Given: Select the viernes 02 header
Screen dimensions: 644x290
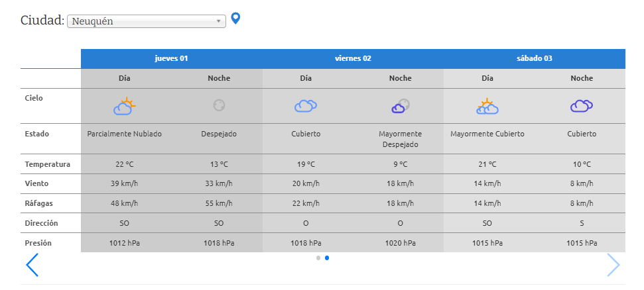Looking at the screenshot, I should click(x=353, y=58).
